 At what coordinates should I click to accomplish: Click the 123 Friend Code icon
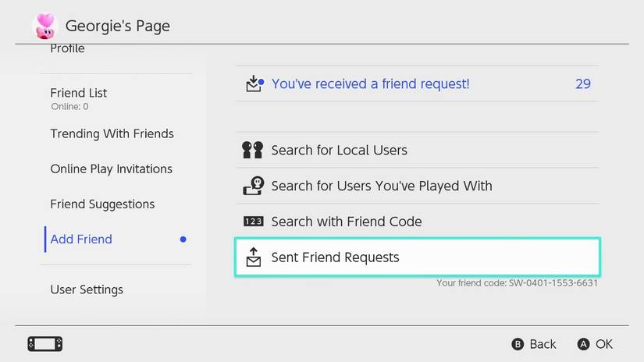[253, 222]
